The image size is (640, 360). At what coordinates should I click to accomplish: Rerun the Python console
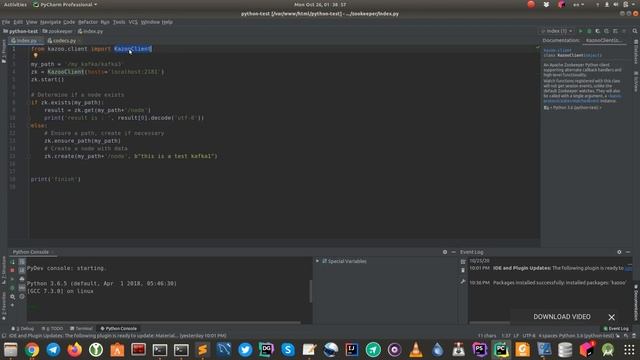[x=12, y=262]
